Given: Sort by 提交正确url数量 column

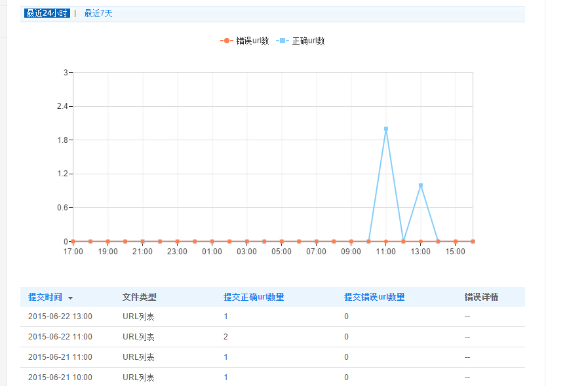Looking at the screenshot, I should [x=254, y=297].
